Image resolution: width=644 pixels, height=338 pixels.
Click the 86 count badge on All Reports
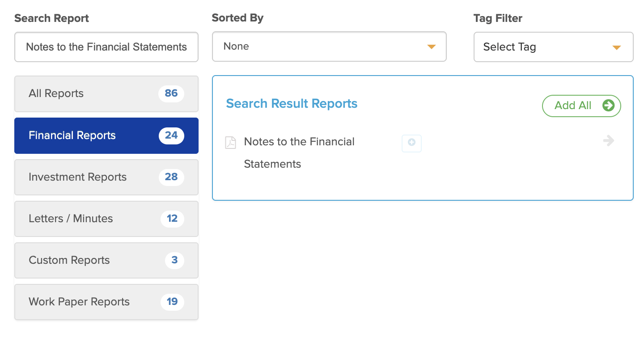(171, 93)
